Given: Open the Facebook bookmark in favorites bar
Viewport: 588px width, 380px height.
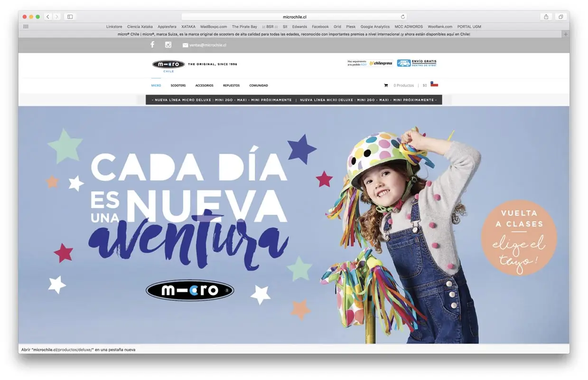Looking at the screenshot, I should (320, 27).
